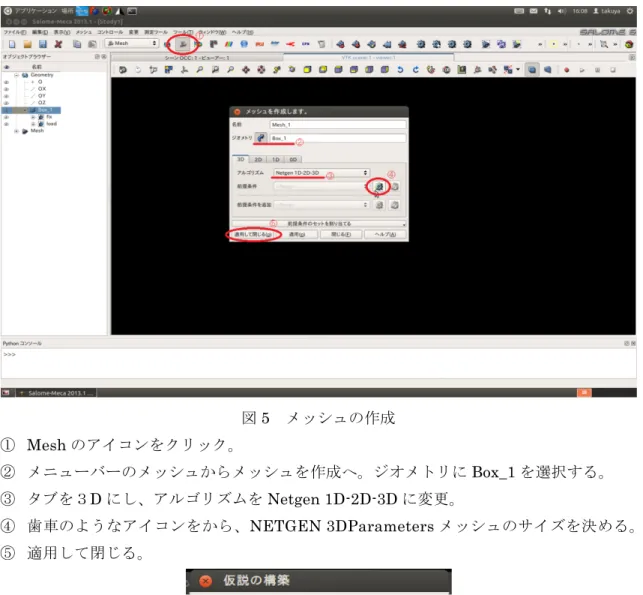Toggle visibility eye for OX

pyautogui.click(x=6, y=89)
